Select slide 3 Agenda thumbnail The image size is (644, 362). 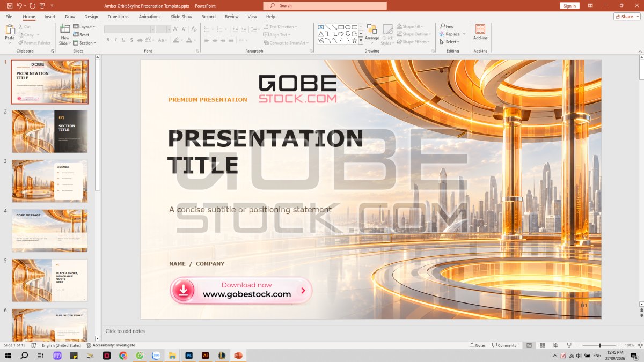tap(49, 181)
